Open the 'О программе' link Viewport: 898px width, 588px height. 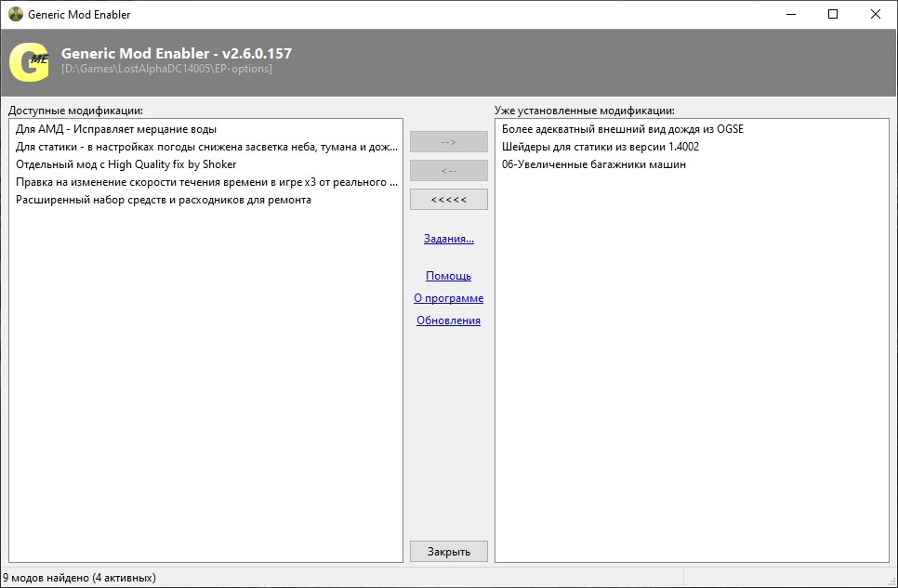point(448,298)
